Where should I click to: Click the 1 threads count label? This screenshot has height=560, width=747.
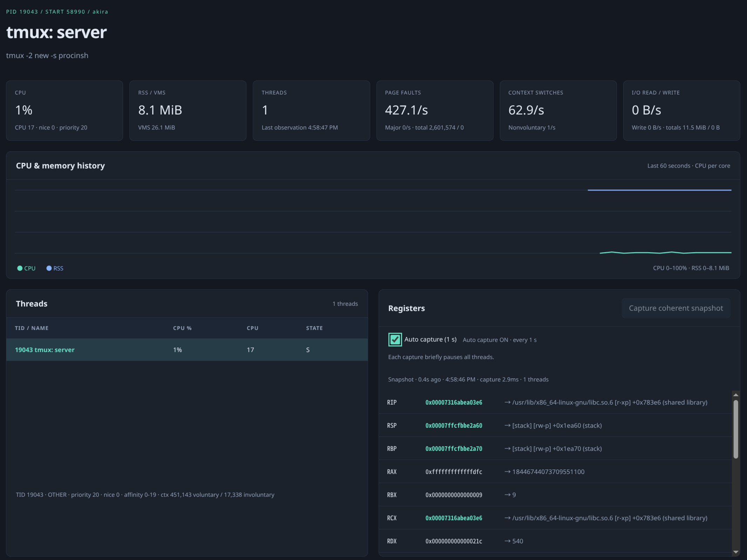(x=345, y=304)
